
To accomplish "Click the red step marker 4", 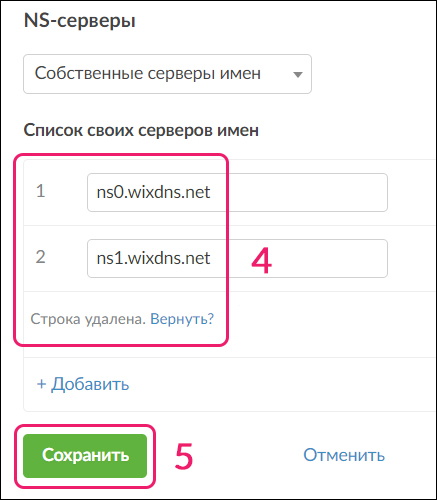I will [261, 261].
